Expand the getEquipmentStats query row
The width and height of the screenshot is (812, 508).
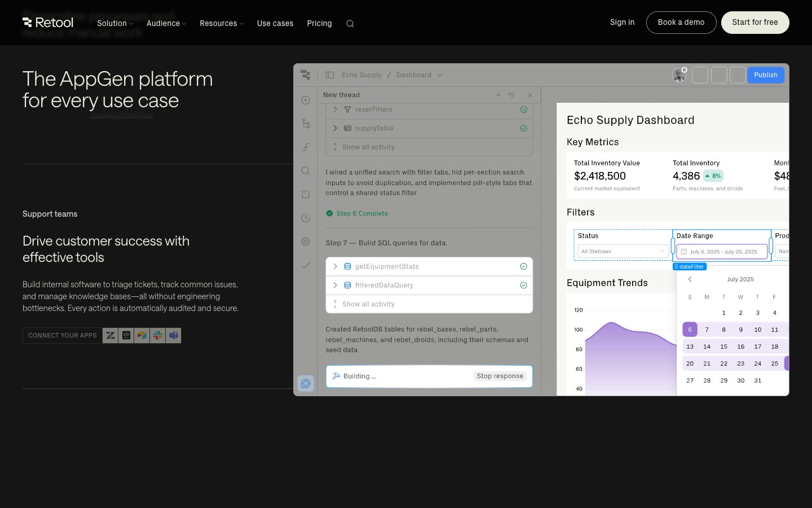[335, 266]
